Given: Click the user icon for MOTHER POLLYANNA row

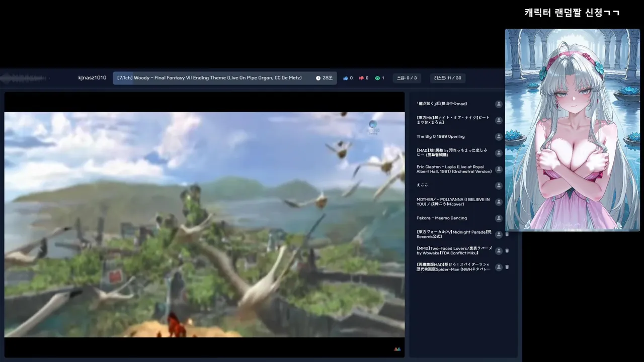Looking at the screenshot, I should 499,202.
